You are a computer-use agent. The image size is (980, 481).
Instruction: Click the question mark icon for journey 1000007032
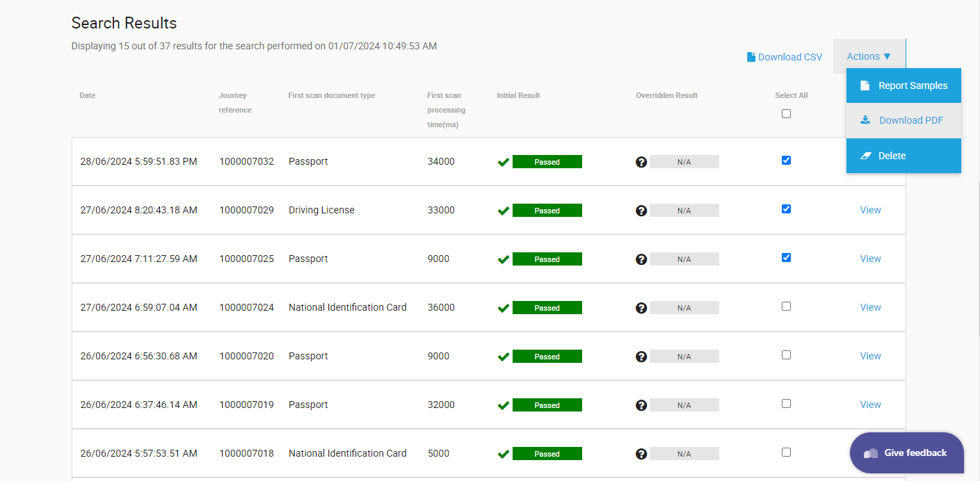[641, 162]
